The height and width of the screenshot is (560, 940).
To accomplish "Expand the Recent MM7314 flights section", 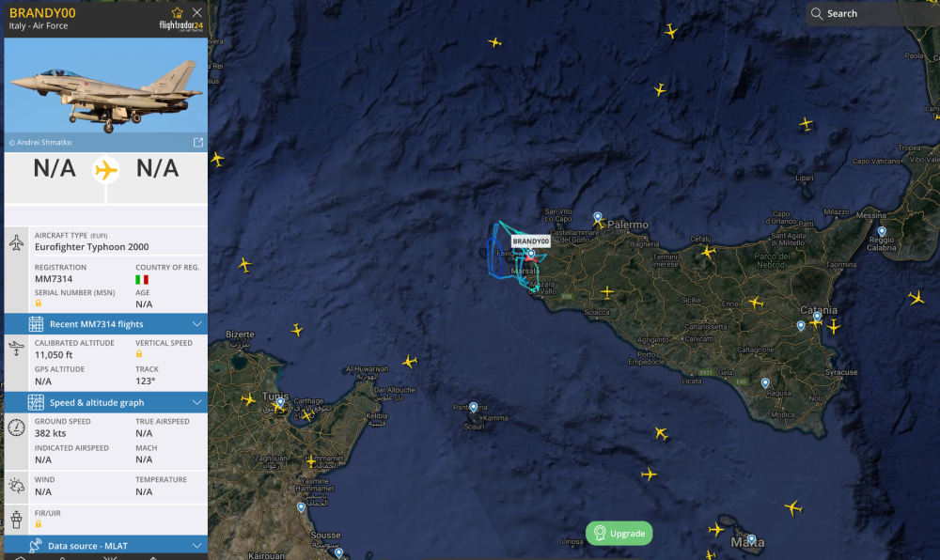I will [196, 324].
